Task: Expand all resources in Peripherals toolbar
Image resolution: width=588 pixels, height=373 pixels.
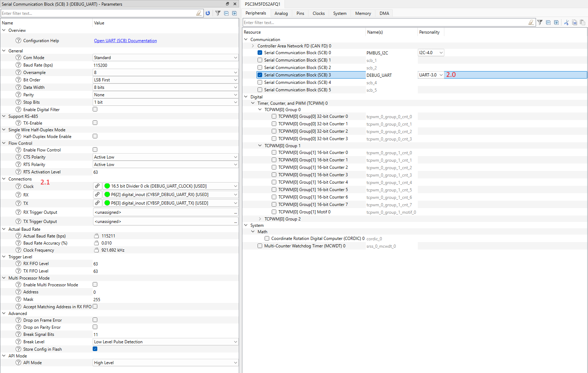Action: [556, 22]
